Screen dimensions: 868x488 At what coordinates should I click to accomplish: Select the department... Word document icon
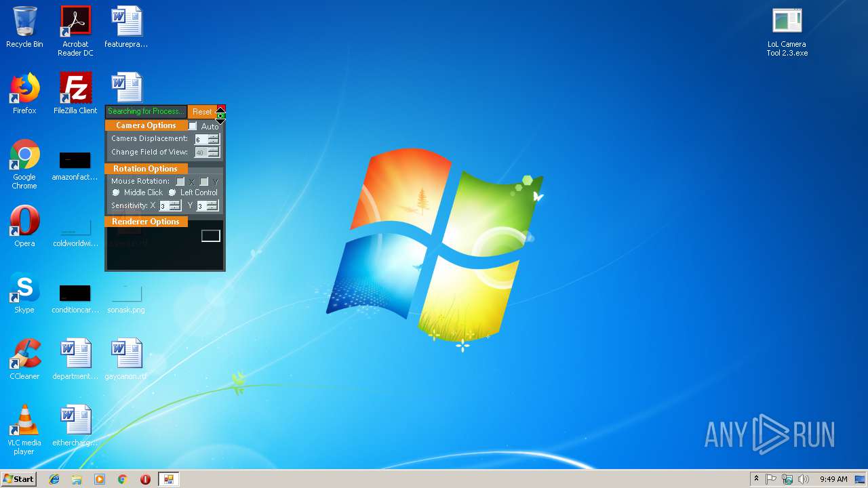75,359
